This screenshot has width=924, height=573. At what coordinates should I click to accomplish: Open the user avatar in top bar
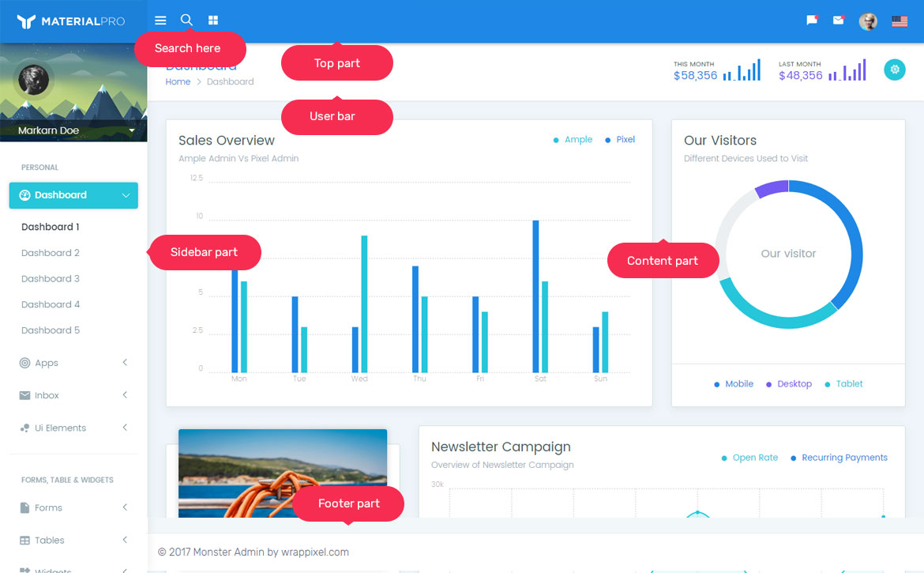point(868,21)
